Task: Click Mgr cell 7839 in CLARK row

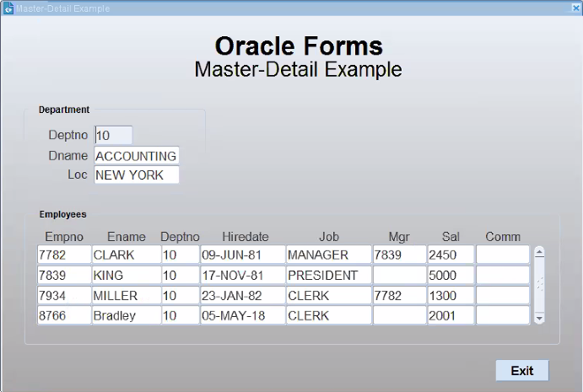Action: (x=400, y=255)
